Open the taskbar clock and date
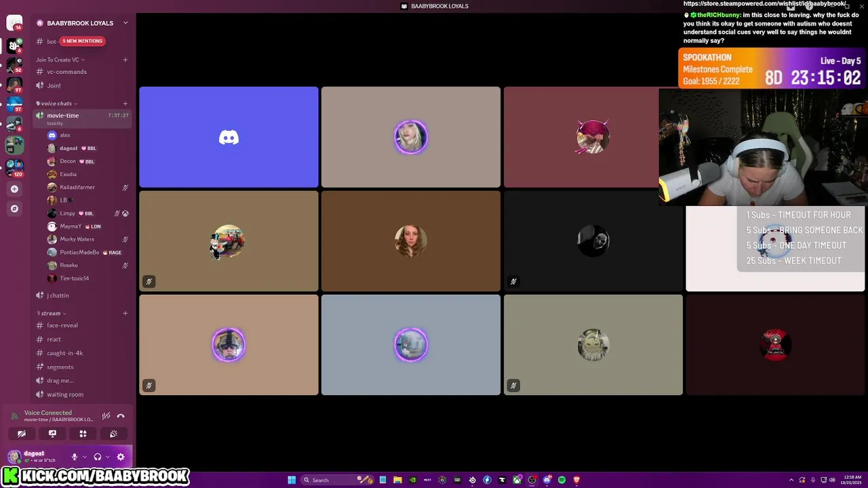Screen dimensions: 868x488 point(852,480)
